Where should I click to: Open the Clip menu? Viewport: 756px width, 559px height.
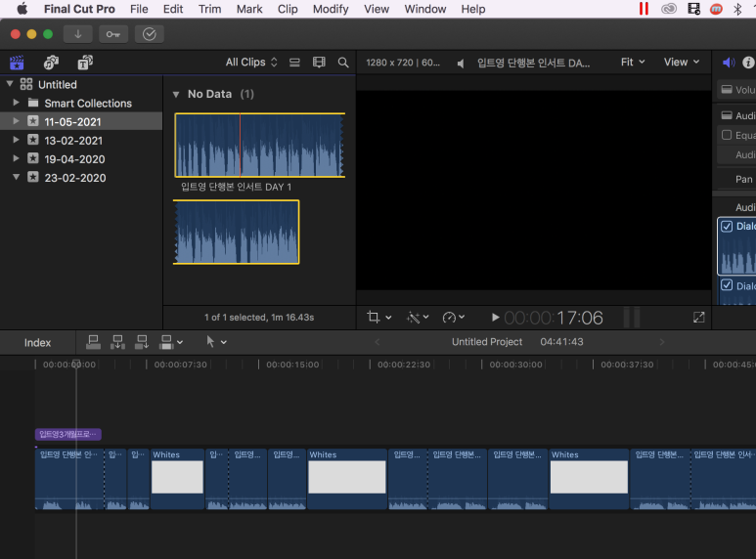(x=288, y=9)
